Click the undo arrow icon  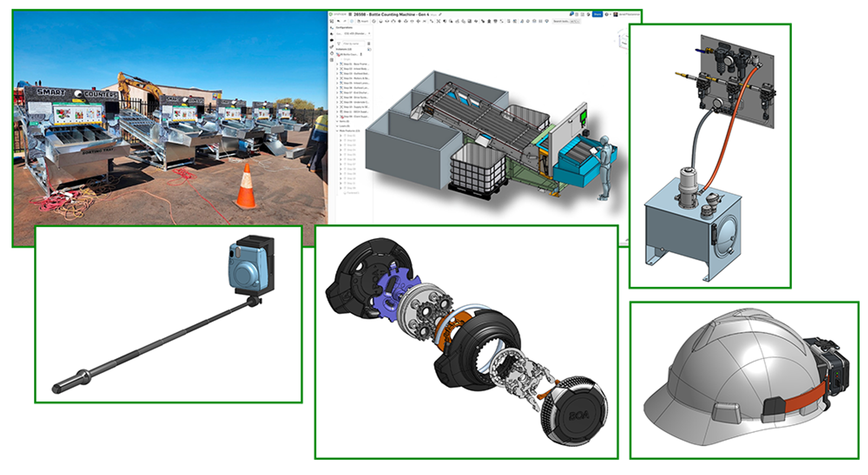pos(339,21)
